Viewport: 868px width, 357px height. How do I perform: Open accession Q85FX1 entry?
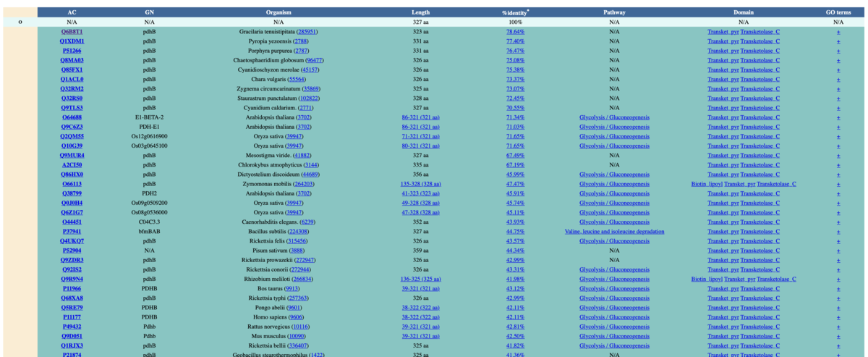tap(72, 70)
